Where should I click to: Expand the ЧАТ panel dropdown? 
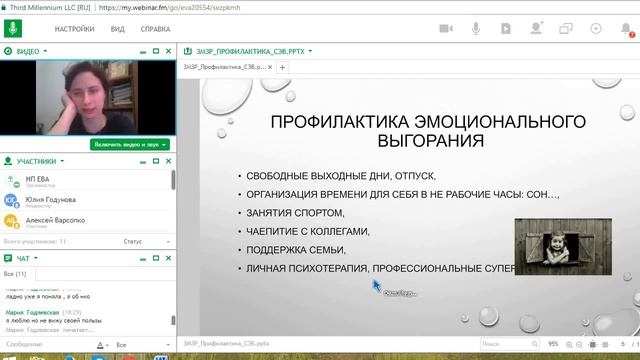36,258
